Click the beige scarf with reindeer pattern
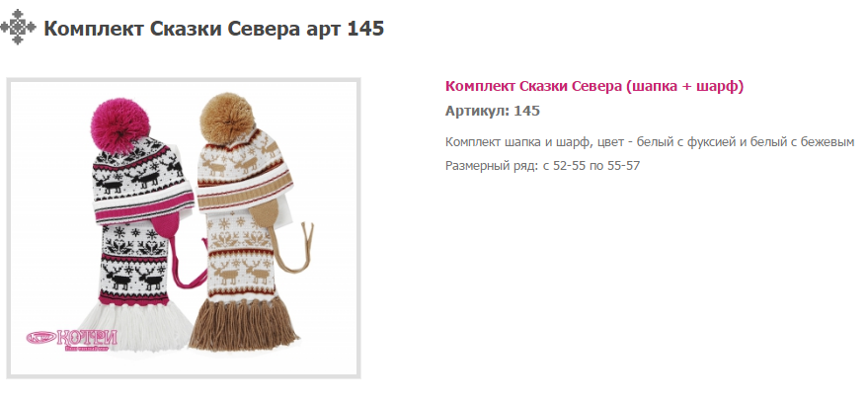The height and width of the screenshot is (406, 868). pos(241,256)
